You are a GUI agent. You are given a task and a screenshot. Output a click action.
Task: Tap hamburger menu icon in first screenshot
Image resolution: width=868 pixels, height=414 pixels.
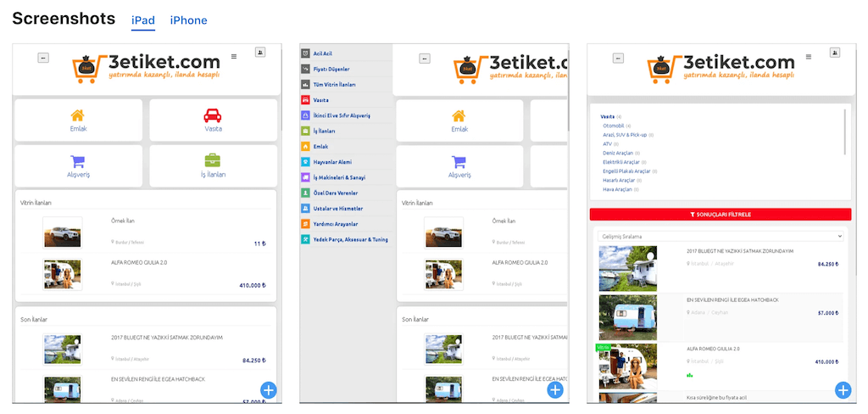(234, 56)
